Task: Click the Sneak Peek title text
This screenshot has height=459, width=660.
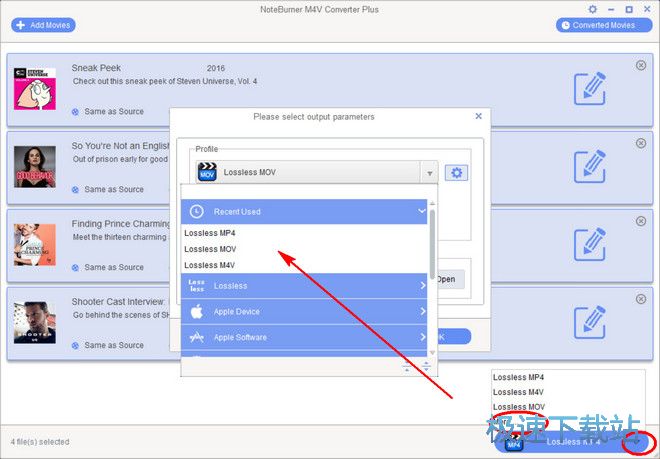Action: click(x=96, y=68)
